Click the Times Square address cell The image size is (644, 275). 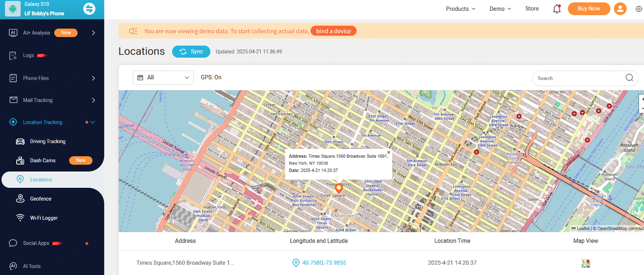point(185,263)
